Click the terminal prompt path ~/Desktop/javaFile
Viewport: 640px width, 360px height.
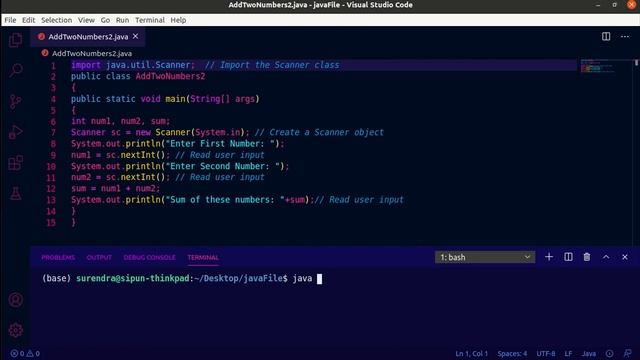[x=238, y=278]
